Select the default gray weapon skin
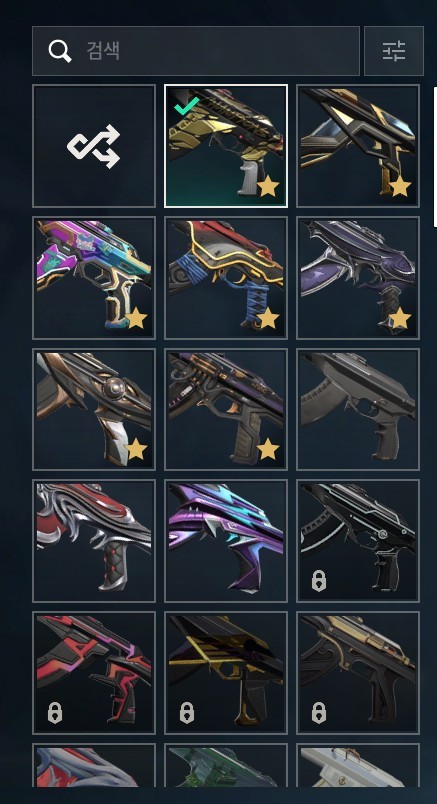The width and height of the screenshot is (437, 804). [358, 409]
